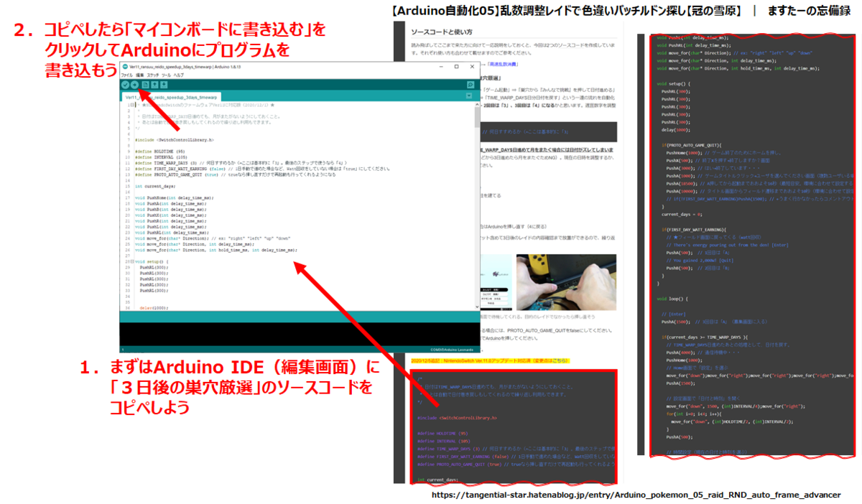Click the tangential-star.hatenablog.jp URL caption text
Viewport: 862px width, 504px height.
pos(636,495)
